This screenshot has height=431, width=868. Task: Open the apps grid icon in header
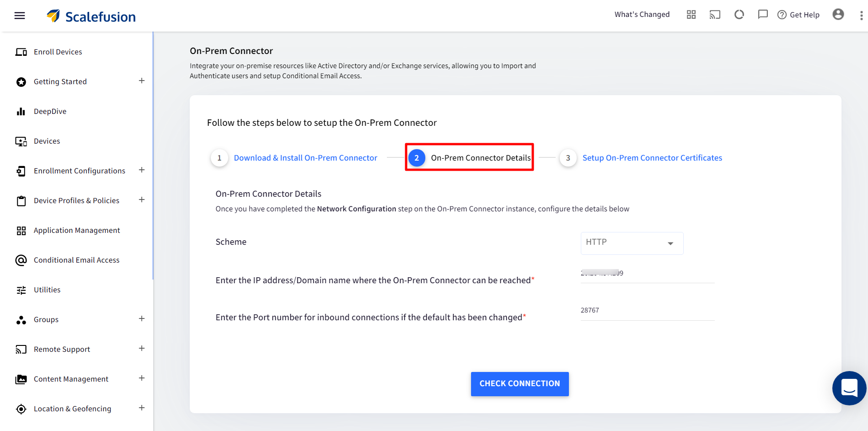[691, 15]
